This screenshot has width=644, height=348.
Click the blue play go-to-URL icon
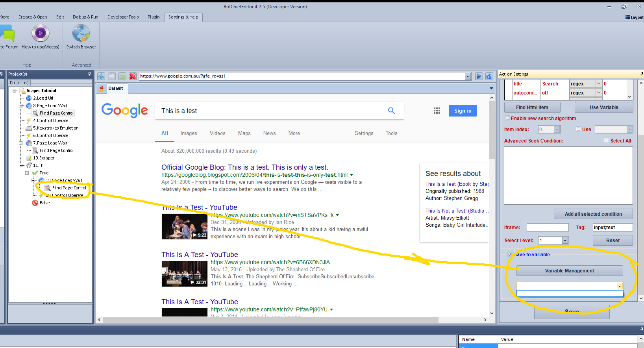[479, 76]
